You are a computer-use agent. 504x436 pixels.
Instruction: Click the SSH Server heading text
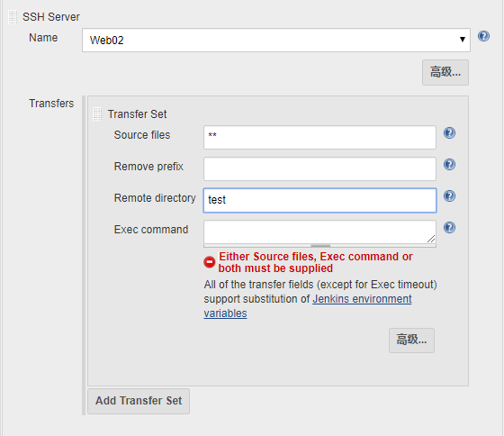tap(51, 17)
